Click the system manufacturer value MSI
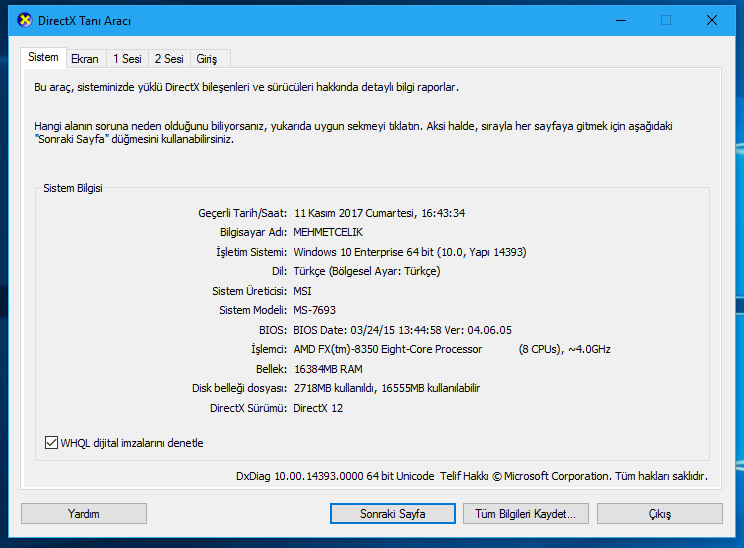744x548 pixels. 302,291
